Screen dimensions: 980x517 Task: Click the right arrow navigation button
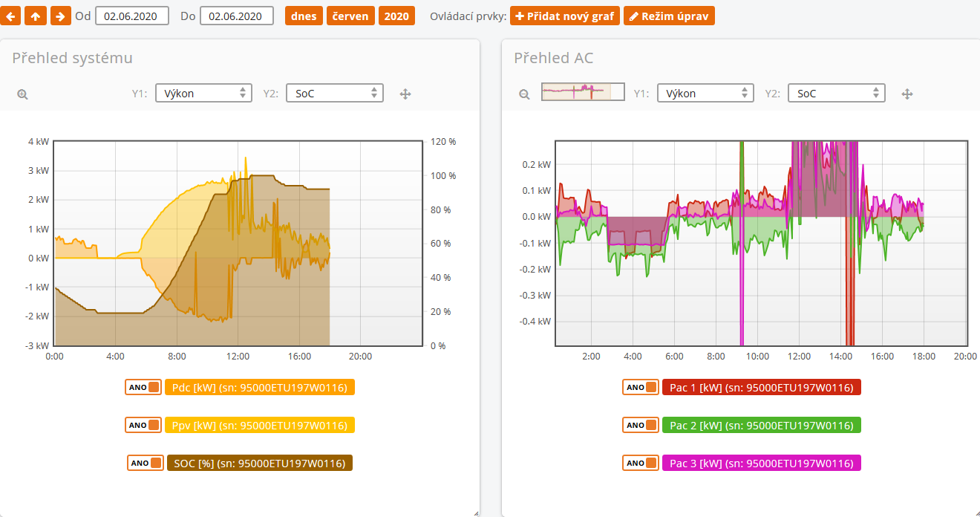tap(61, 16)
